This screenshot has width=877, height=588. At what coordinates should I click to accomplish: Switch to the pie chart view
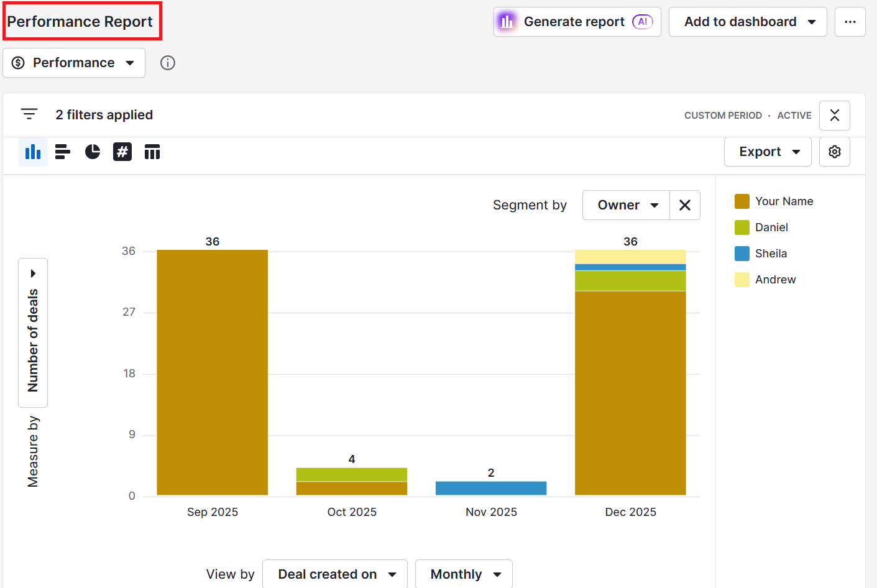coord(93,151)
